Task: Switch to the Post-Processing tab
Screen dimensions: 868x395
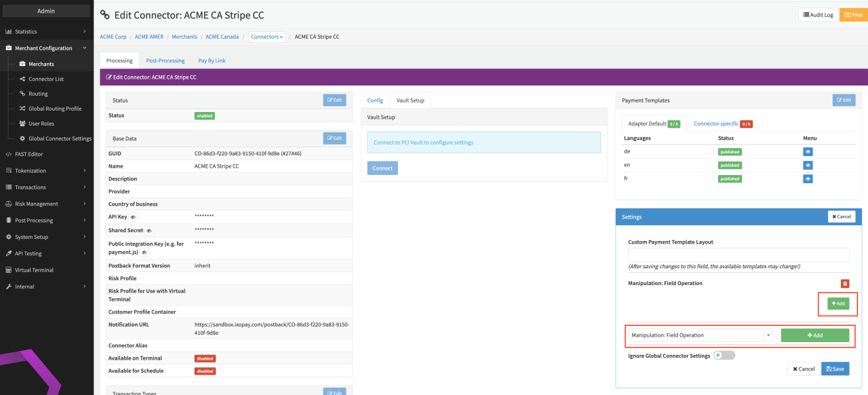Action: (165, 60)
